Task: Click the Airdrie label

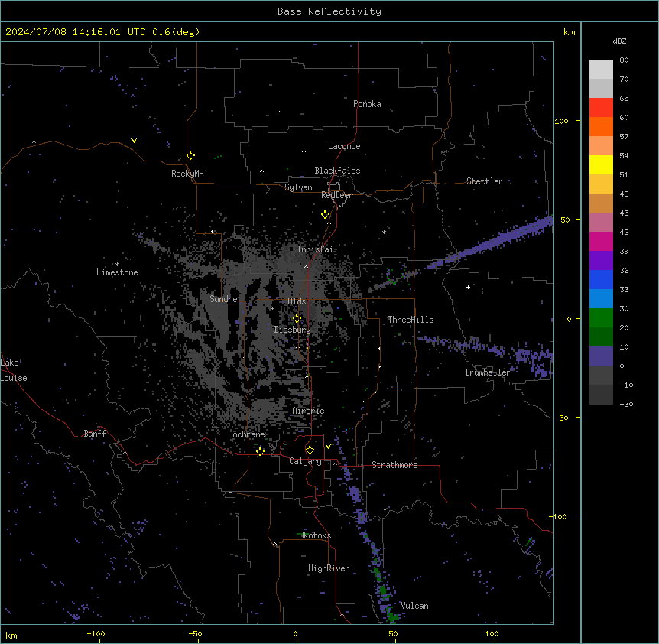Action: [x=309, y=411]
